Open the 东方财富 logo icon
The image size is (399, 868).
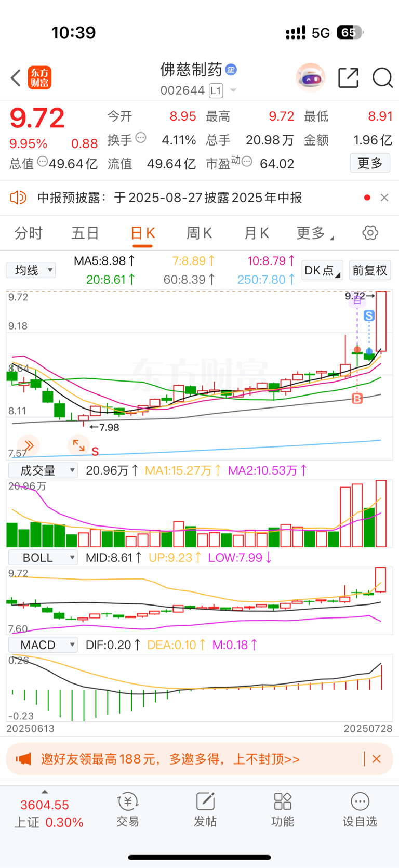click(x=39, y=78)
